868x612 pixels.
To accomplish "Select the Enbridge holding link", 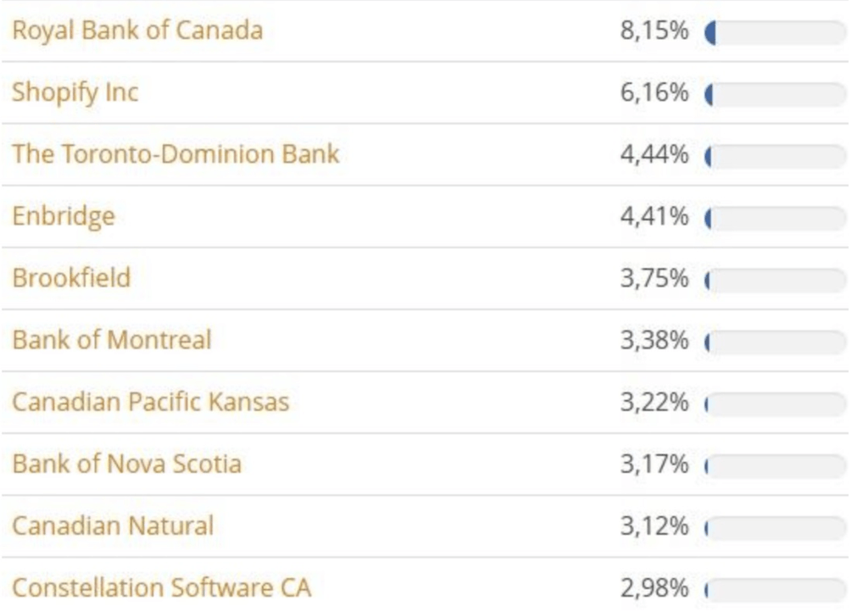I will [x=64, y=216].
